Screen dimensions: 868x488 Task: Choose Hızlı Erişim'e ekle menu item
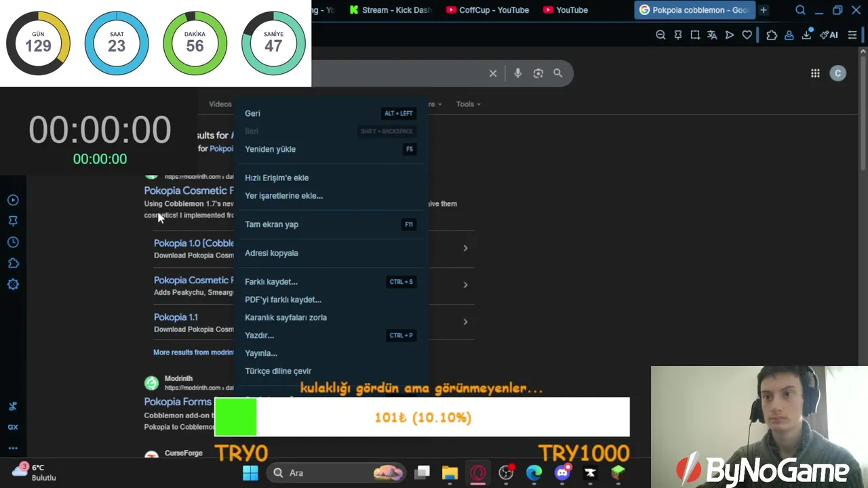coord(332,178)
